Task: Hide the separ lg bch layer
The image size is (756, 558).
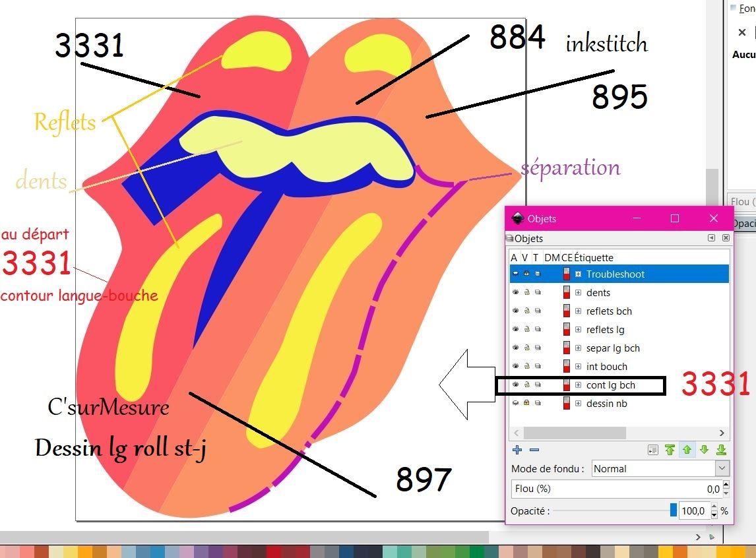Action: (515, 348)
